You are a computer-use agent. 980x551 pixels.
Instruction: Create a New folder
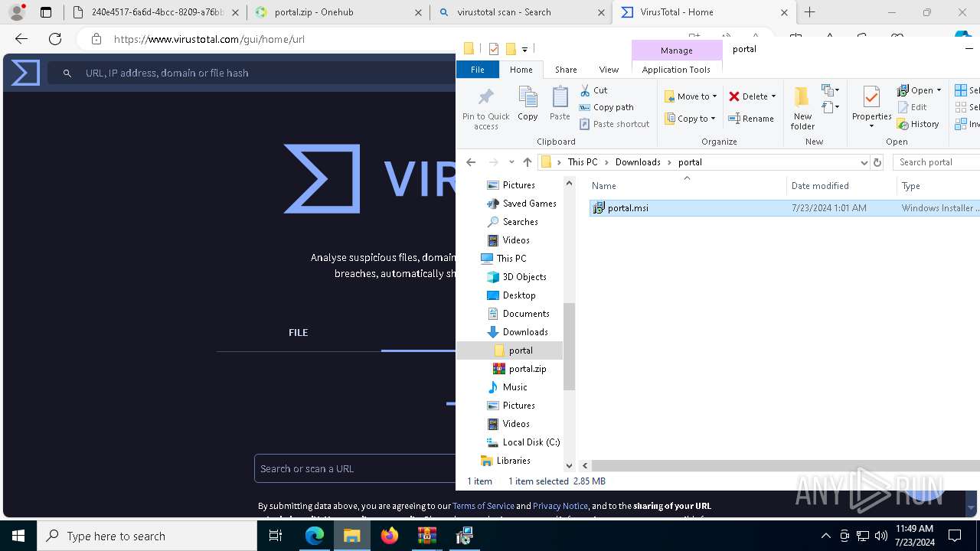802,108
